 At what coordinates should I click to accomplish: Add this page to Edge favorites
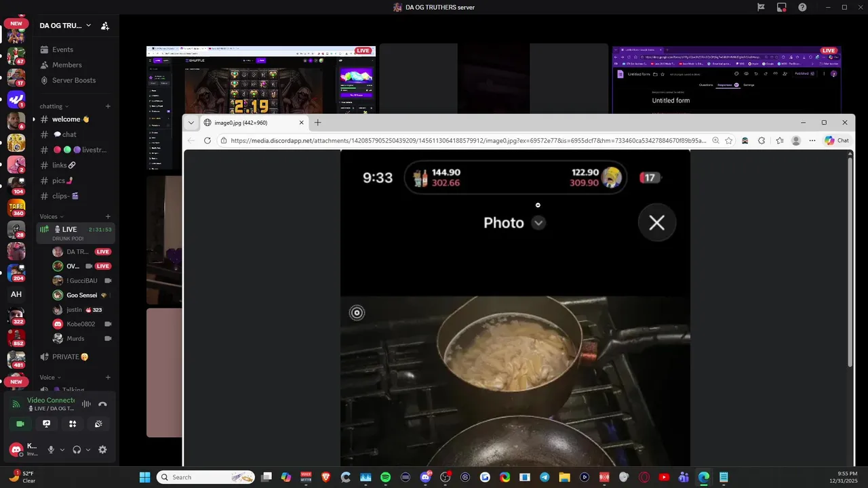[728, 140]
